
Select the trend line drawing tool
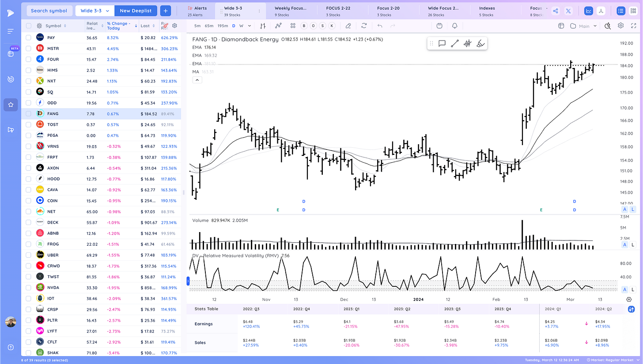point(455,43)
